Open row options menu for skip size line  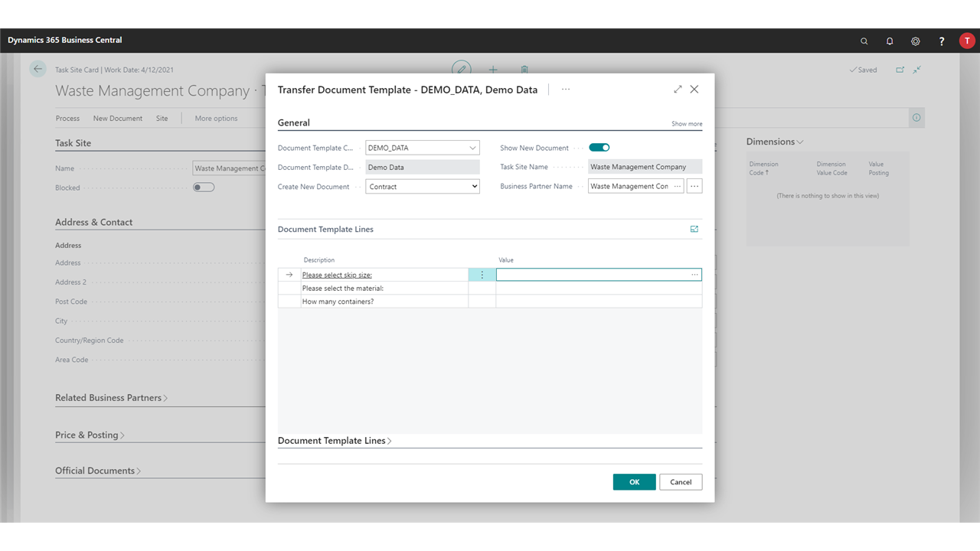tap(482, 275)
